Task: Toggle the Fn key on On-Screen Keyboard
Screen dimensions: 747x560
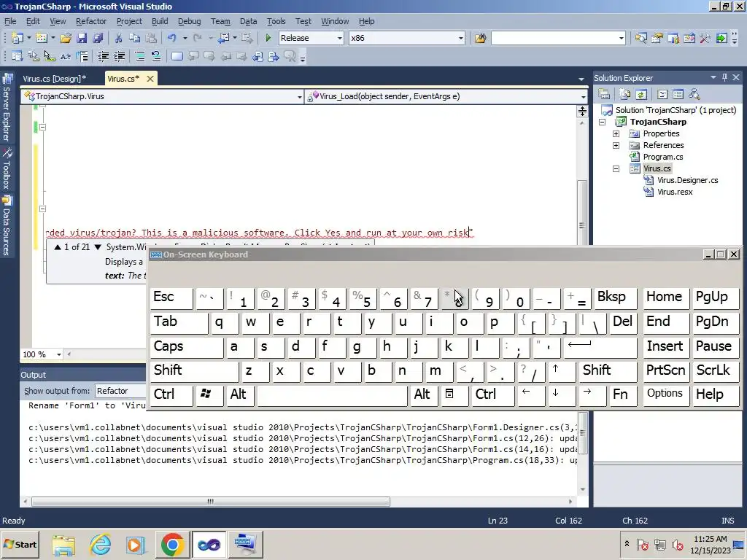Action: point(622,395)
